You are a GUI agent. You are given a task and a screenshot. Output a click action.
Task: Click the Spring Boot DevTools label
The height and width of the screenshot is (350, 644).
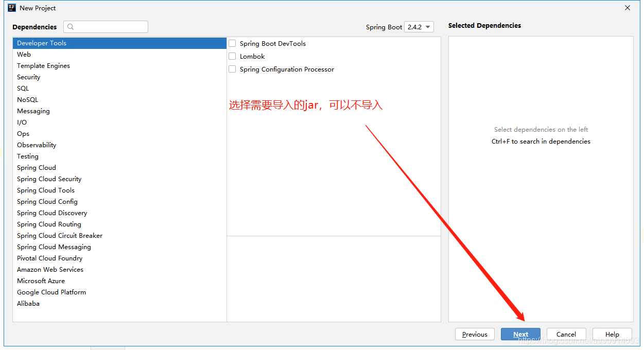click(x=273, y=44)
